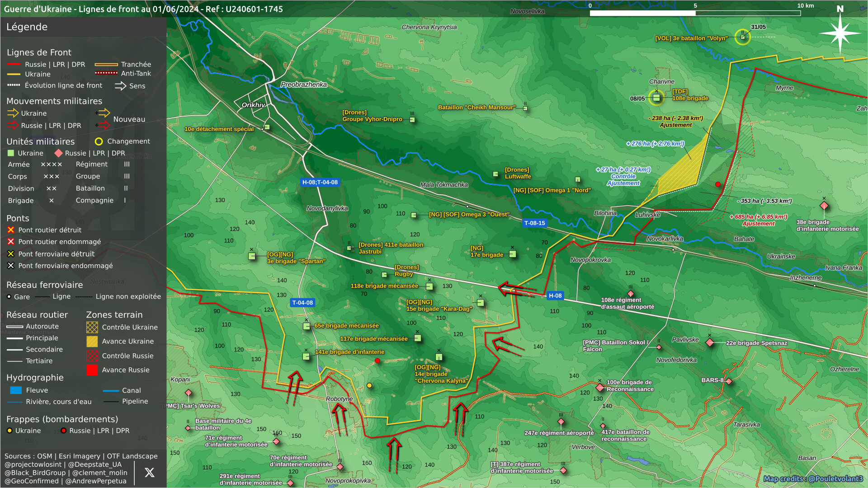Click the yellow strike dot near Robotyne

point(369,385)
